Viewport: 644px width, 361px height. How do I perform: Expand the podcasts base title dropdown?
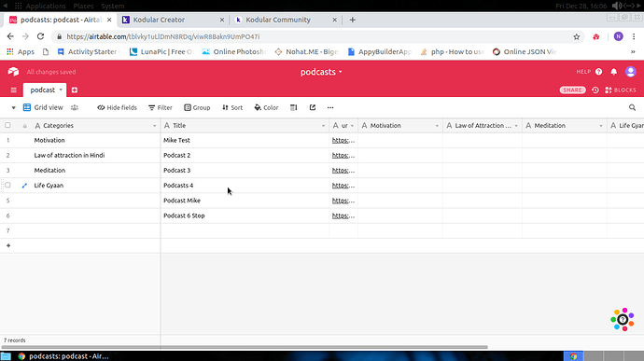click(x=341, y=72)
